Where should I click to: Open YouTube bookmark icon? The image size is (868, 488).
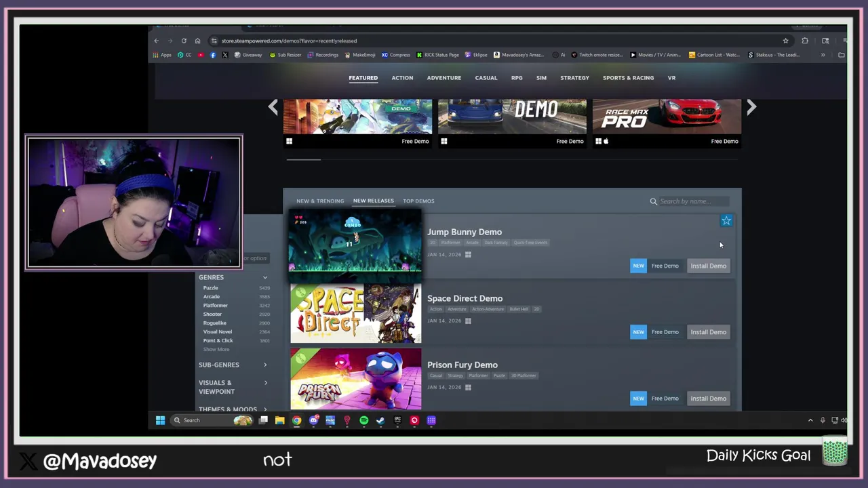click(201, 55)
